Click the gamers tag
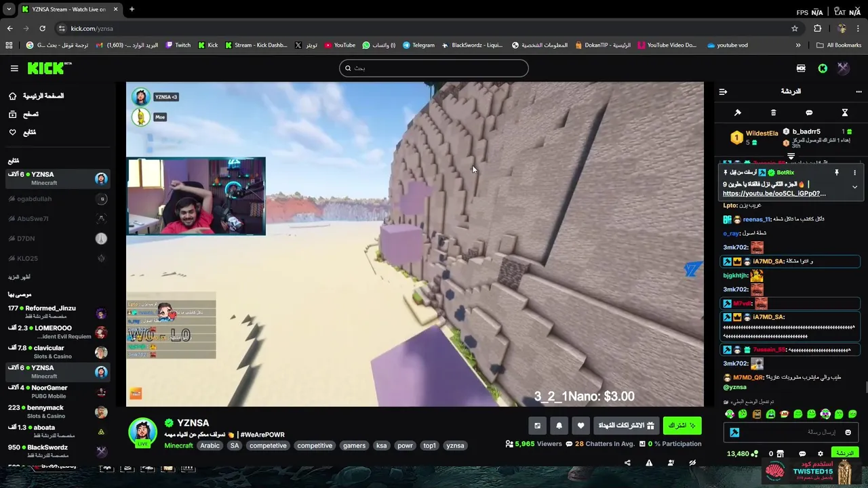Screen dimensions: 868x488 (x=354, y=445)
